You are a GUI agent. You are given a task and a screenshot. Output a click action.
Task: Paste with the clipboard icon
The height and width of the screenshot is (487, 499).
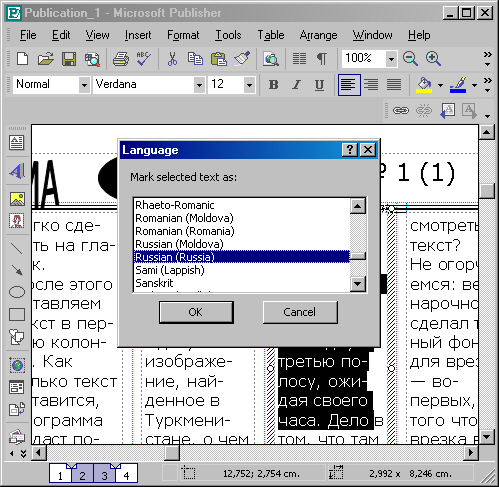(x=219, y=59)
